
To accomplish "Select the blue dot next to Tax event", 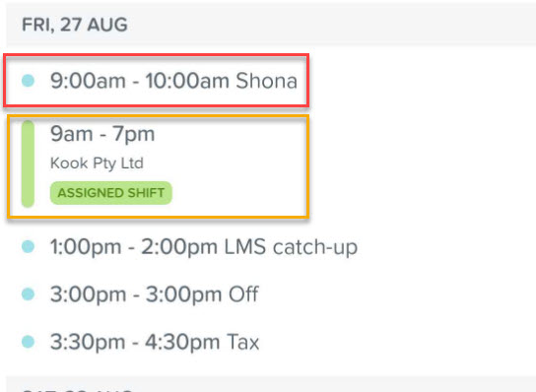I will pos(28,342).
